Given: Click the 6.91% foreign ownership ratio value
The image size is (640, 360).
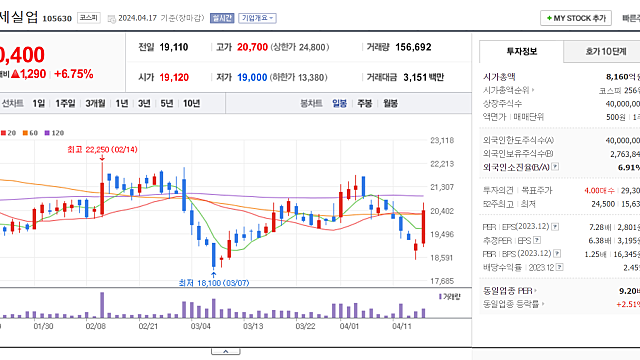Looking at the screenshot, I should click(629, 167).
